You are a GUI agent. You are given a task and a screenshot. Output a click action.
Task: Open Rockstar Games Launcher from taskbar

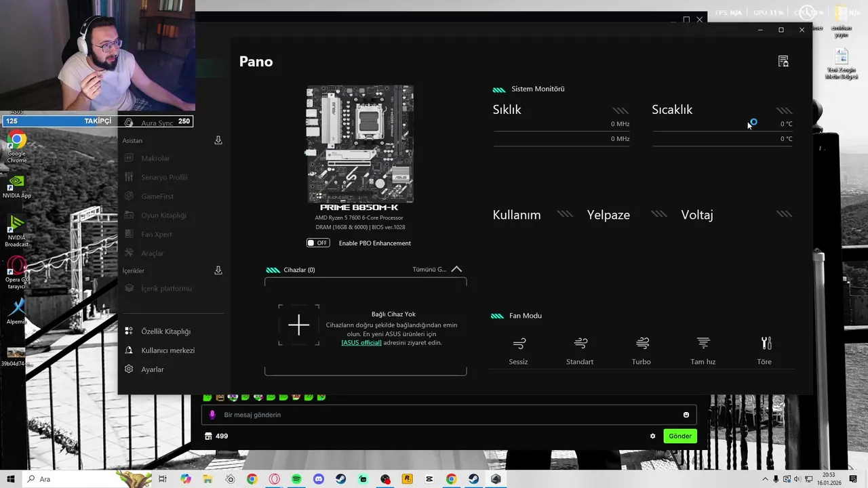[x=408, y=479]
